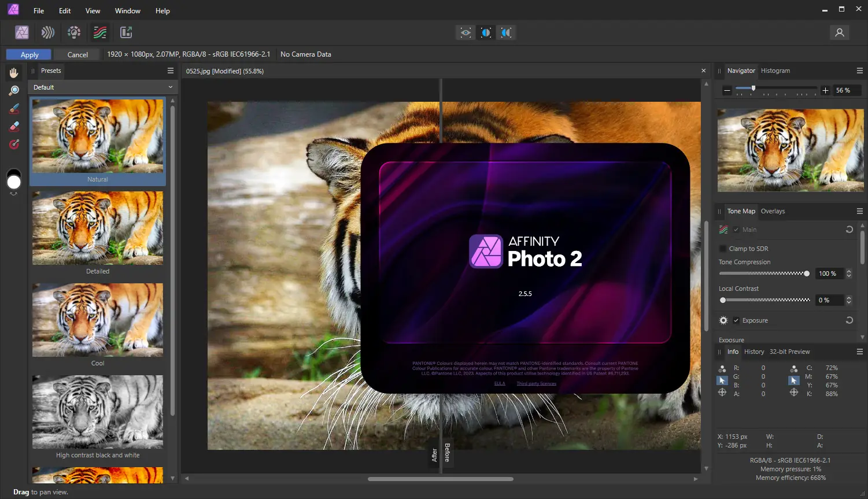Image resolution: width=868 pixels, height=499 pixels.
Task: Select the Overlay Gradient tool
Action: (14, 145)
